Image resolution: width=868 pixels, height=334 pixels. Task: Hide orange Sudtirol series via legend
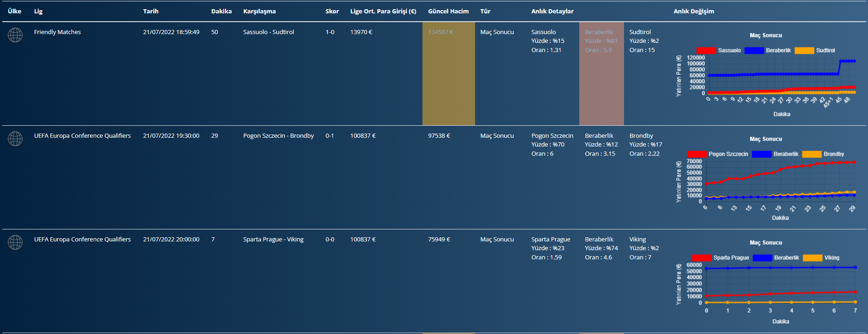(x=804, y=51)
